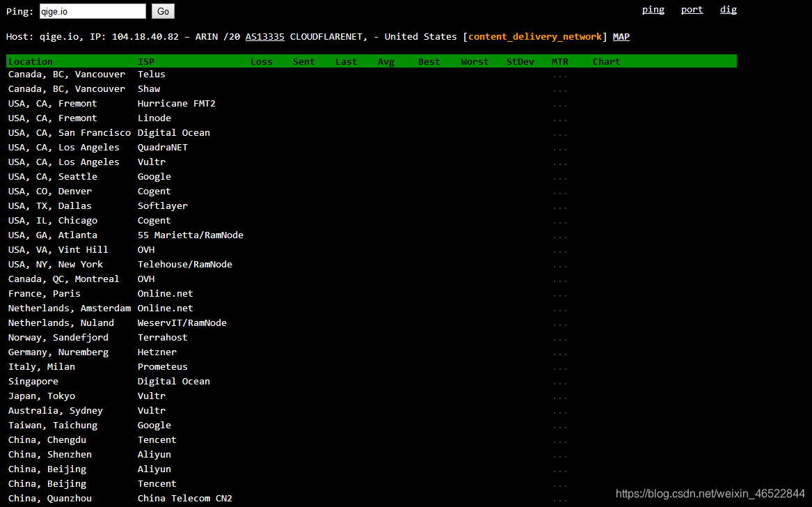The image size is (812, 507).
Task: Click the QuadraNET ISP cell
Action: click(x=163, y=147)
